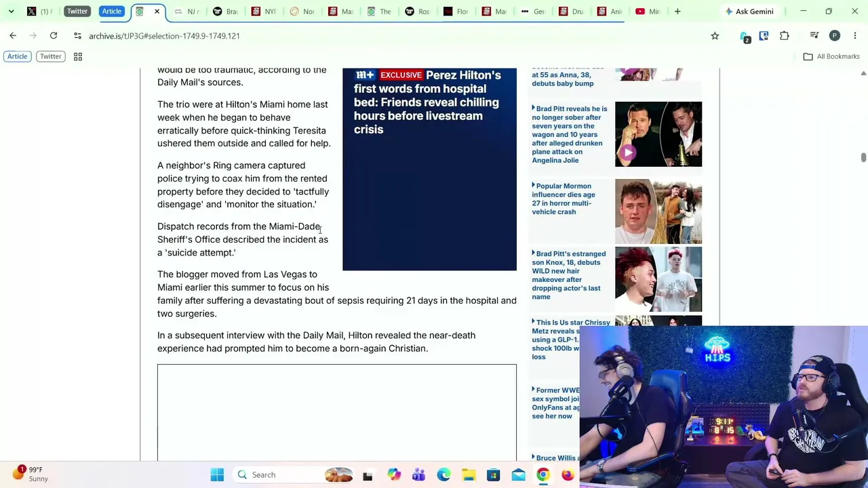Open the Mail app on the taskbar
The height and width of the screenshot is (488, 868).
[519, 474]
